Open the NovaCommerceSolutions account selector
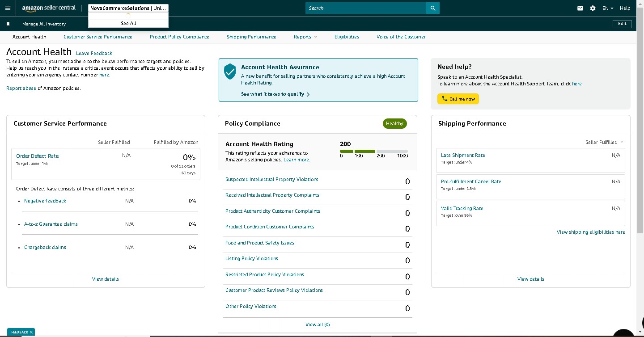 128,8
